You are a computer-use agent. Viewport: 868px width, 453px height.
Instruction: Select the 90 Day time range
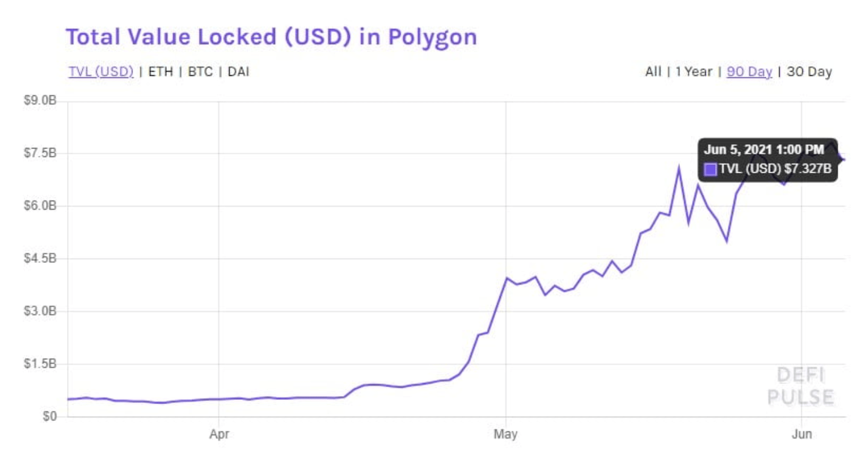[750, 72]
